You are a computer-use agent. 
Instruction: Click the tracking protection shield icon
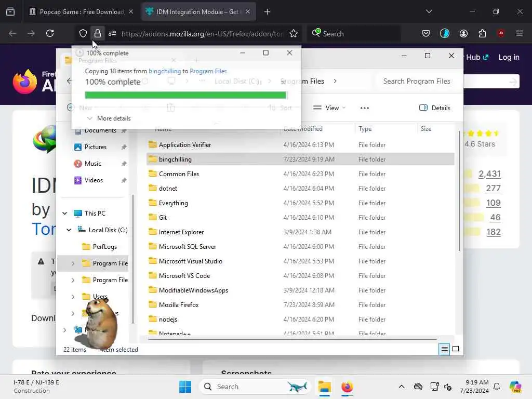click(x=83, y=33)
